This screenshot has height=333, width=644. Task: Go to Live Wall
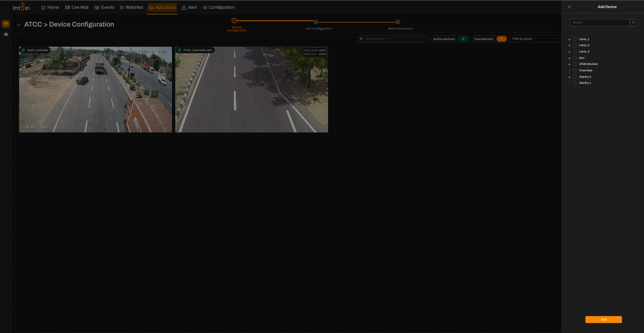click(x=77, y=7)
